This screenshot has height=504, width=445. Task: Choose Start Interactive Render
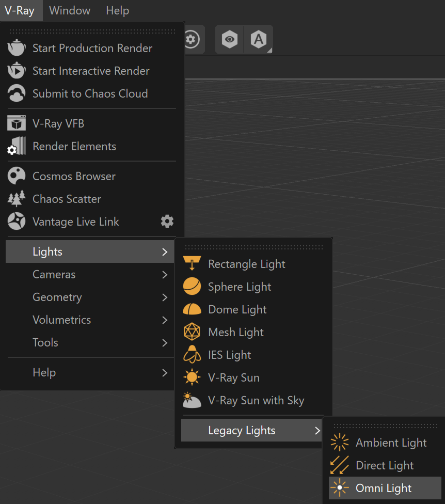[x=91, y=71]
